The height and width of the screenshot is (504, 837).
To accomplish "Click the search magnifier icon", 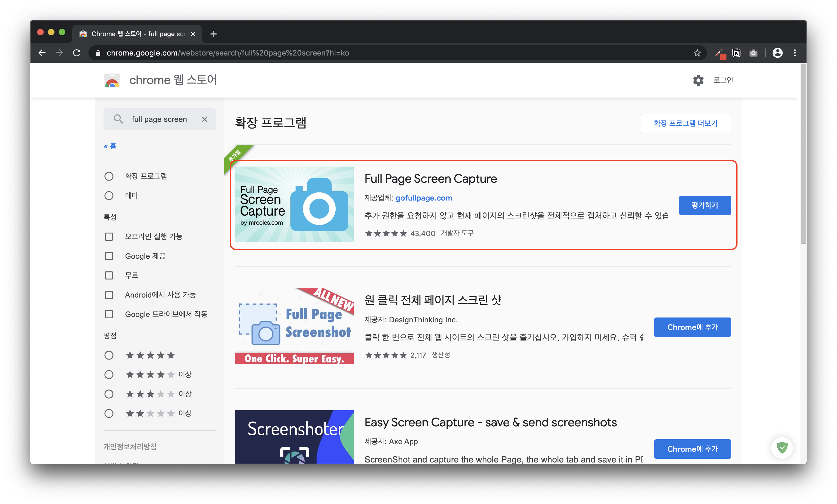I will [118, 119].
